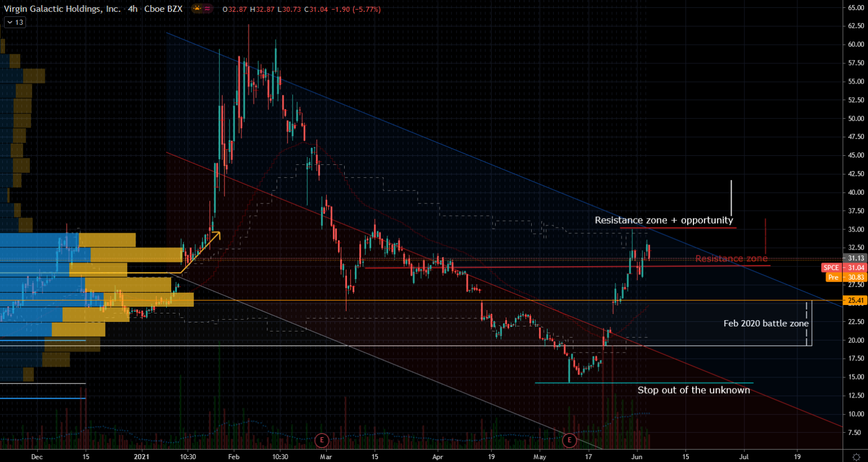
Task: Open the March earnings E marker
Action: [x=322, y=440]
